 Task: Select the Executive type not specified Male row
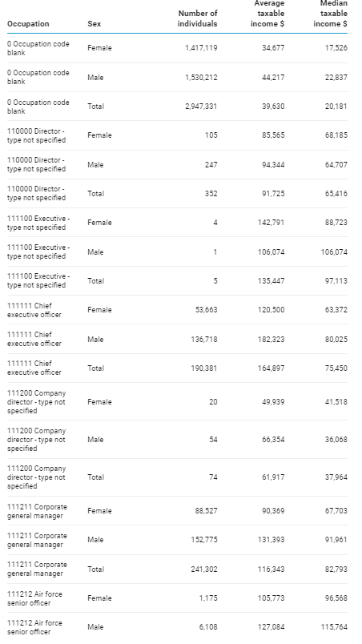pos(177,252)
